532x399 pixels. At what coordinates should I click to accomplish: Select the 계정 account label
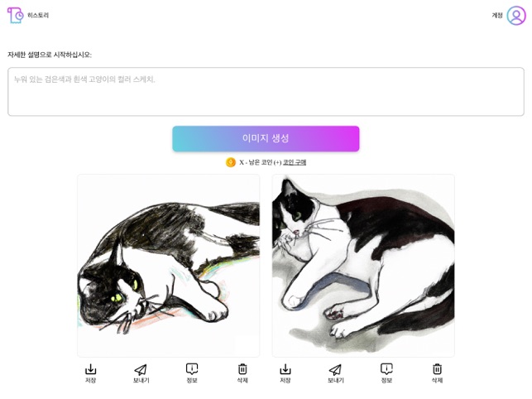pos(497,15)
